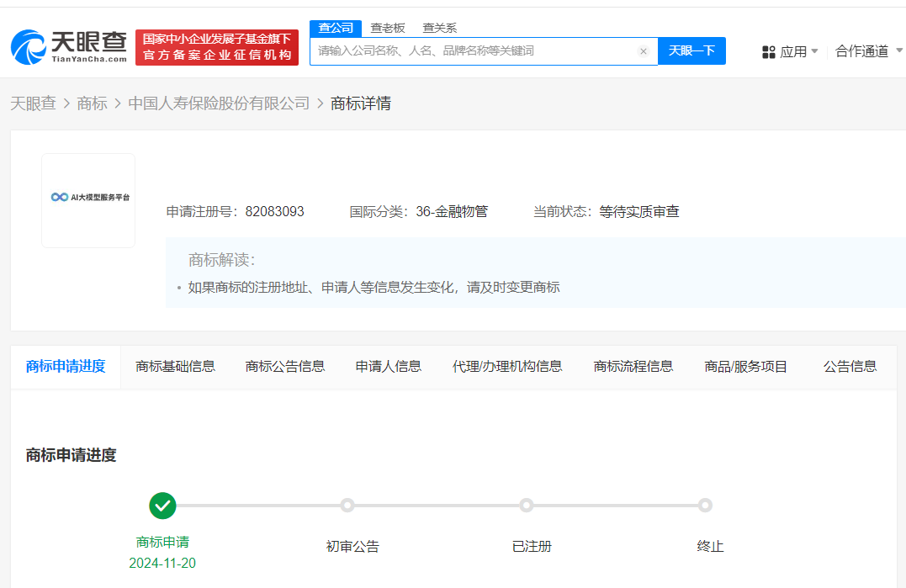The width and height of the screenshot is (906, 588).
Task: Click the 初审公告 step on progress bar
Action: point(347,506)
